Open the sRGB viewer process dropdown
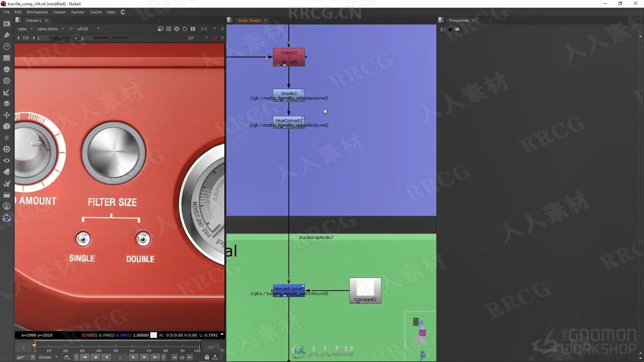 click(x=88, y=29)
